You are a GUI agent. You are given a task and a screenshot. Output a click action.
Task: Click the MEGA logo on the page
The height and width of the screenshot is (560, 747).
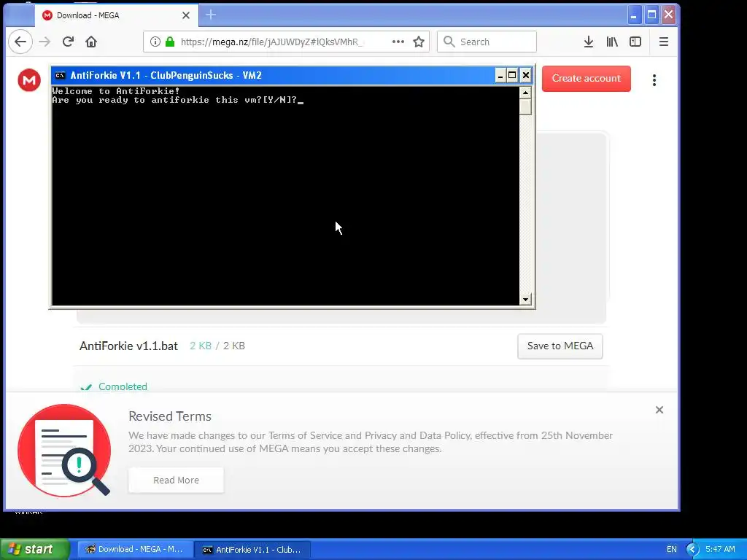pos(29,80)
